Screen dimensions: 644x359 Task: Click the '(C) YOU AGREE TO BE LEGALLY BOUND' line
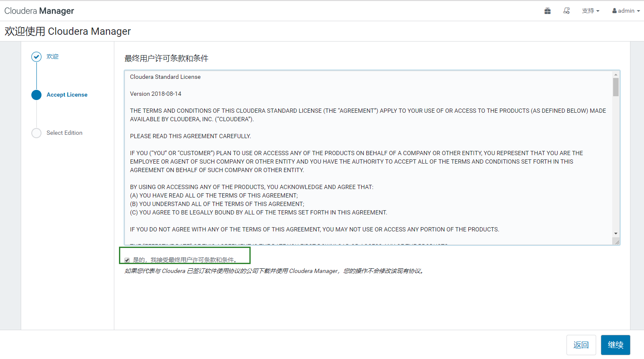click(x=258, y=212)
